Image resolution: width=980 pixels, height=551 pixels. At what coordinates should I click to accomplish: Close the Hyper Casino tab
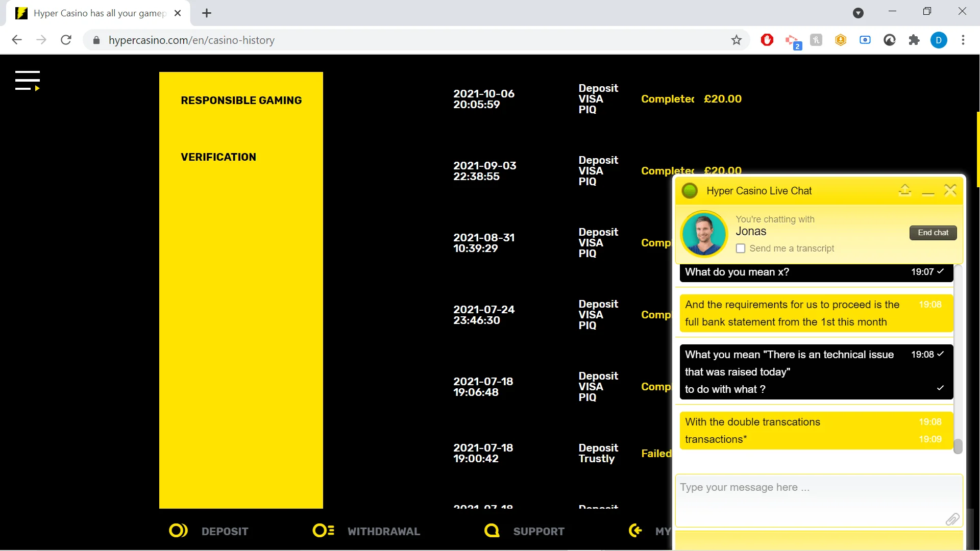[178, 13]
